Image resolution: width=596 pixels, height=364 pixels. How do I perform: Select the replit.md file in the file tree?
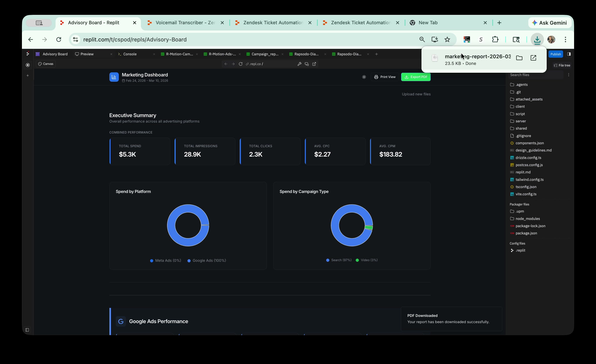click(x=523, y=172)
